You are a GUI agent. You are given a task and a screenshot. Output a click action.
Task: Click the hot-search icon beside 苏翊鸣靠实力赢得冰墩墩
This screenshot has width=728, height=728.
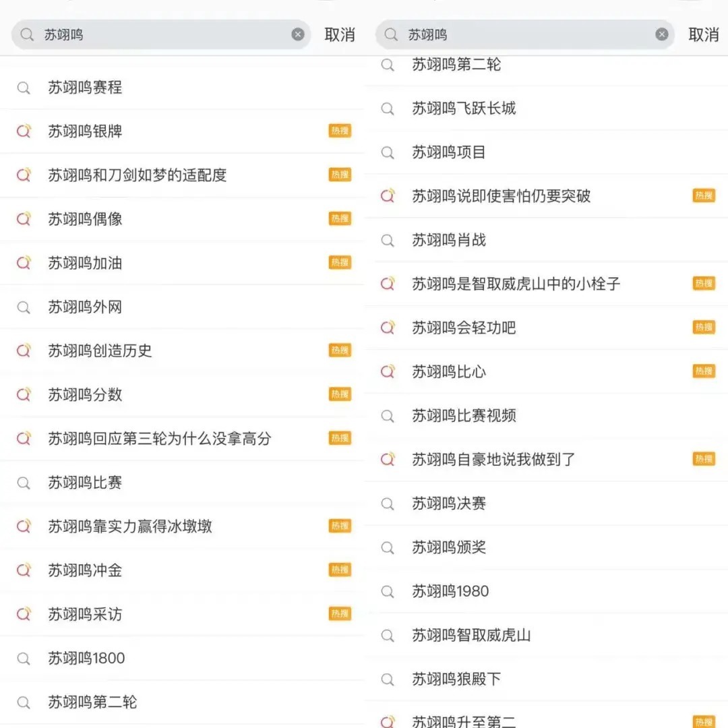[x=24, y=526]
